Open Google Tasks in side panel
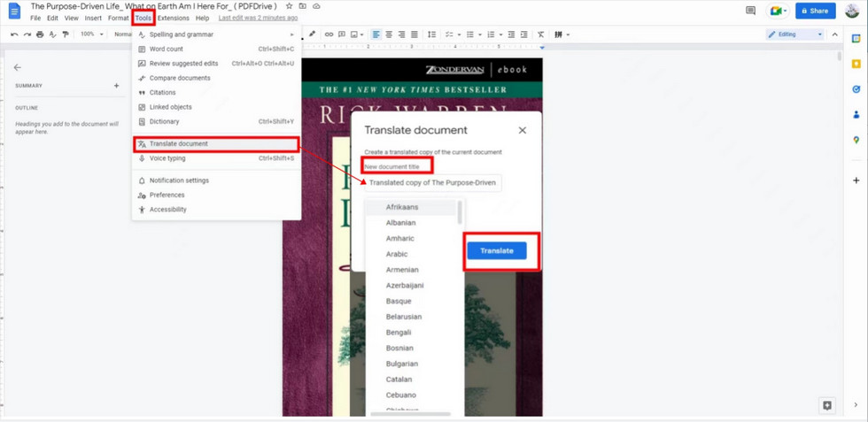The height and width of the screenshot is (422, 868). point(856,89)
